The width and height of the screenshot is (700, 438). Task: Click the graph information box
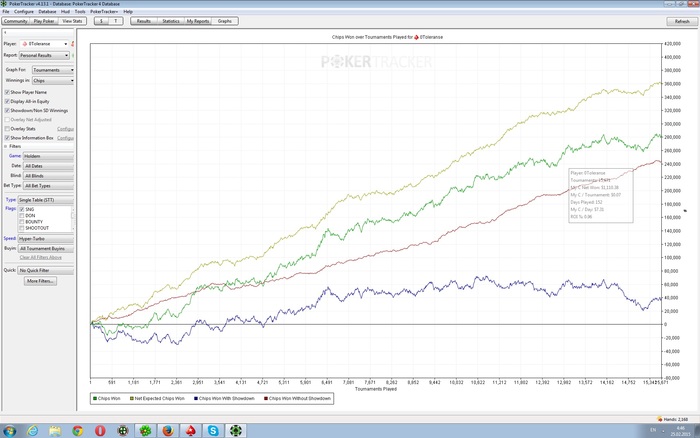pyautogui.click(x=601, y=195)
